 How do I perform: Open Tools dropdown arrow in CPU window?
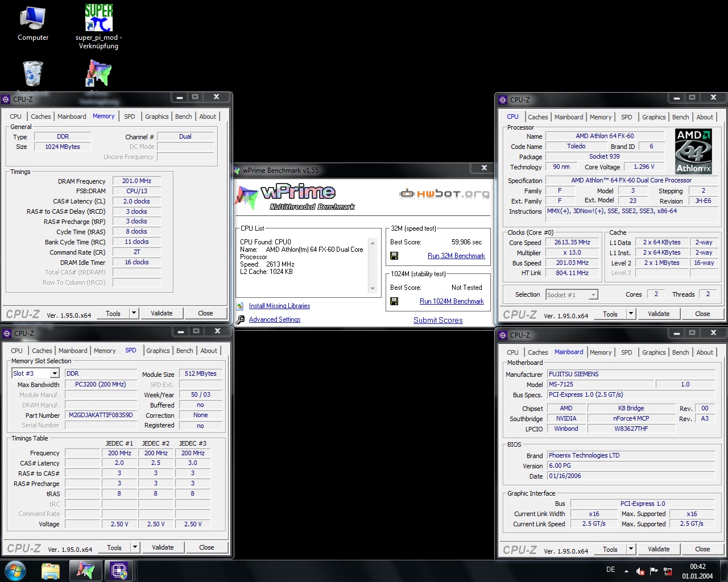(631, 314)
